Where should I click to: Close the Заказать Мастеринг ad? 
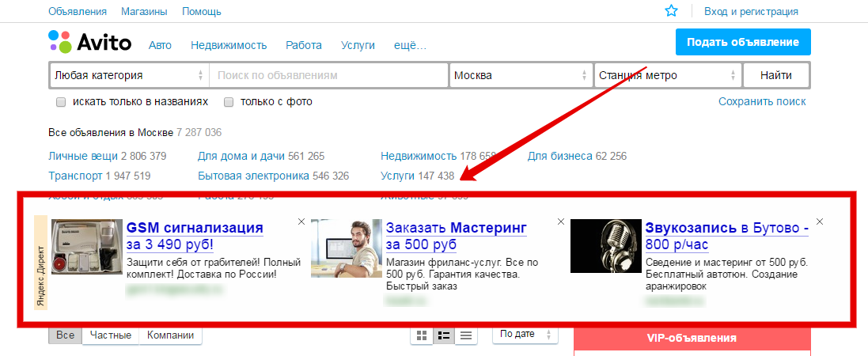[x=561, y=222]
